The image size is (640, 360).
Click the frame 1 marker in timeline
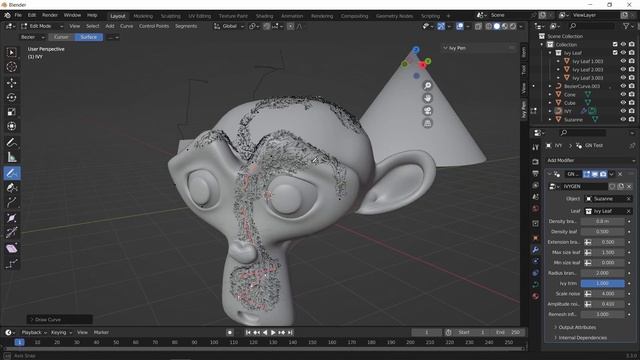tap(19, 342)
